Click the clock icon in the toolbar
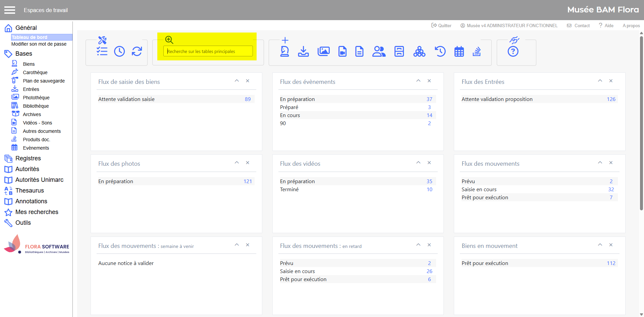This screenshot has height=317, width=644. pyautogui.click(x=119, y=51)
